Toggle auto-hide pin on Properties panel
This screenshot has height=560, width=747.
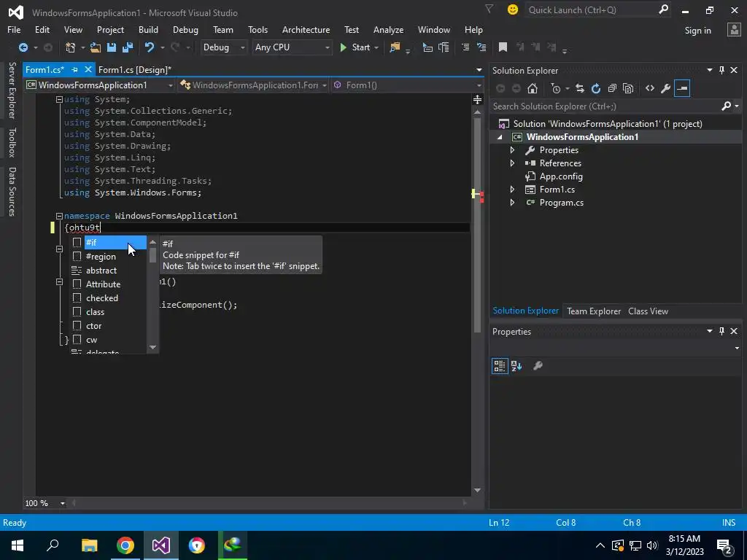point(721,331)
